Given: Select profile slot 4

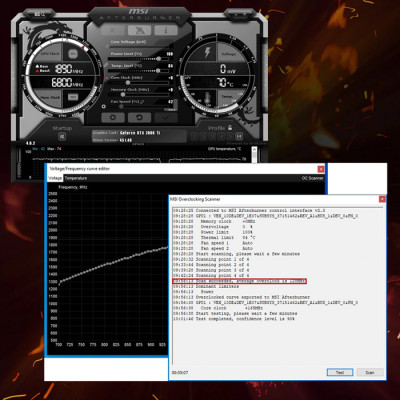Looking at the screenshot, I should [221, 136].
